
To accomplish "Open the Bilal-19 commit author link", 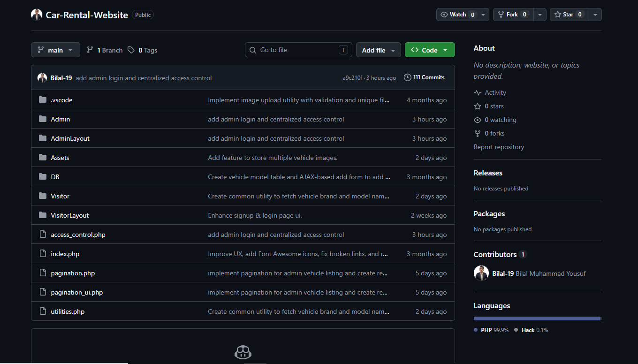I will [61, 78].
